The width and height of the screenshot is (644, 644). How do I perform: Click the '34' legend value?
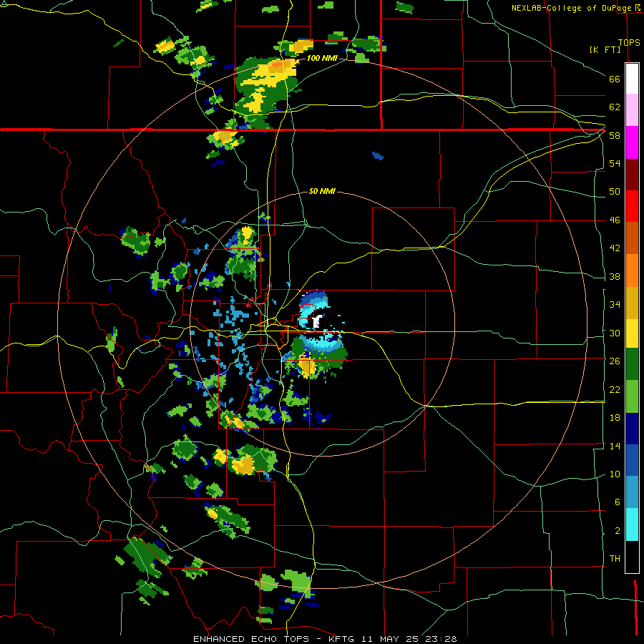[615, 304]
